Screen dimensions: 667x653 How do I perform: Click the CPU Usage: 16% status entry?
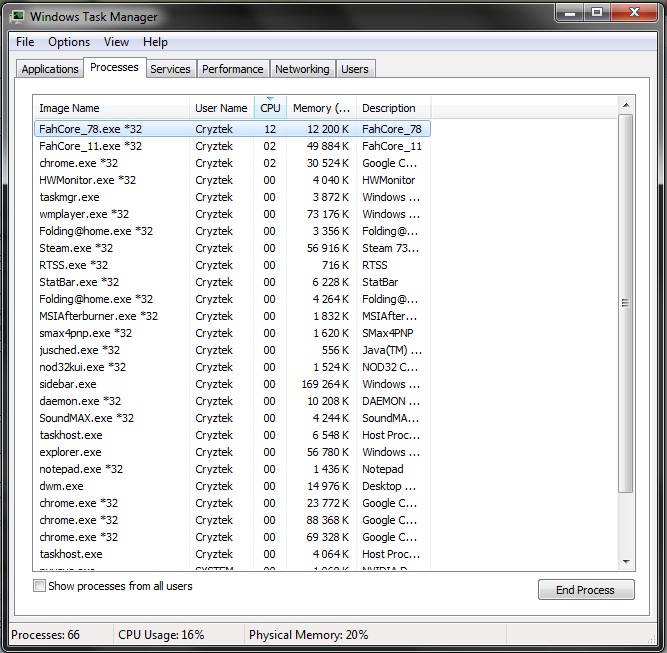[x=161, y=635]
